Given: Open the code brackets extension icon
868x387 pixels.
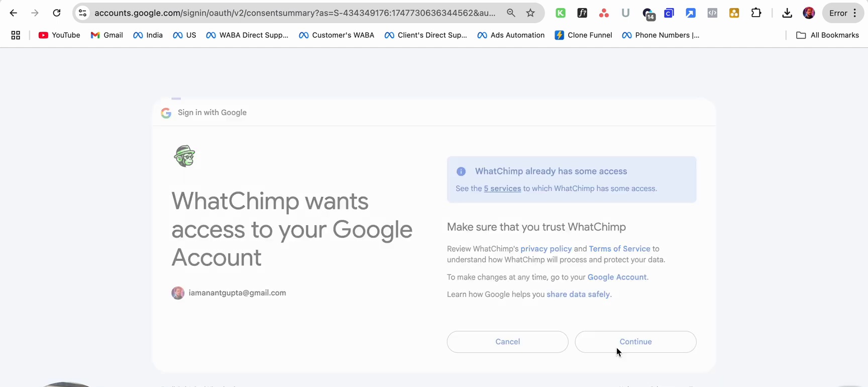Looking at the screenshot, I should click(x=712, y=13).
